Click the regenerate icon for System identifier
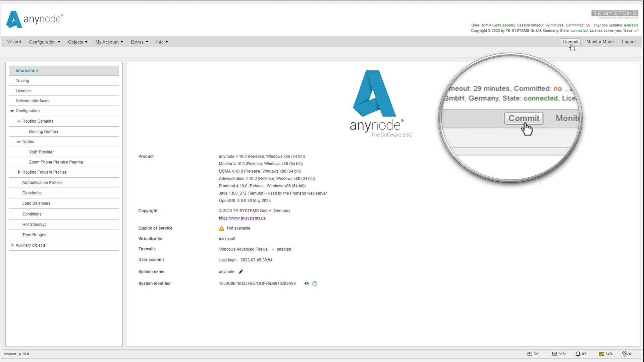The height and width of the screenshot is (362, 644). click(x=307, y=283)
